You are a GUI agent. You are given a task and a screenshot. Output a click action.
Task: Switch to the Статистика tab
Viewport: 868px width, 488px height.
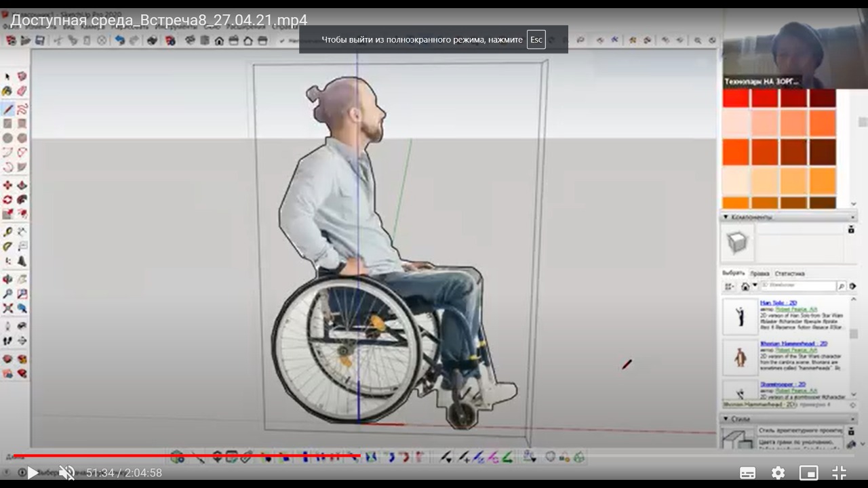pyautogui.click(x=789, y=273)
